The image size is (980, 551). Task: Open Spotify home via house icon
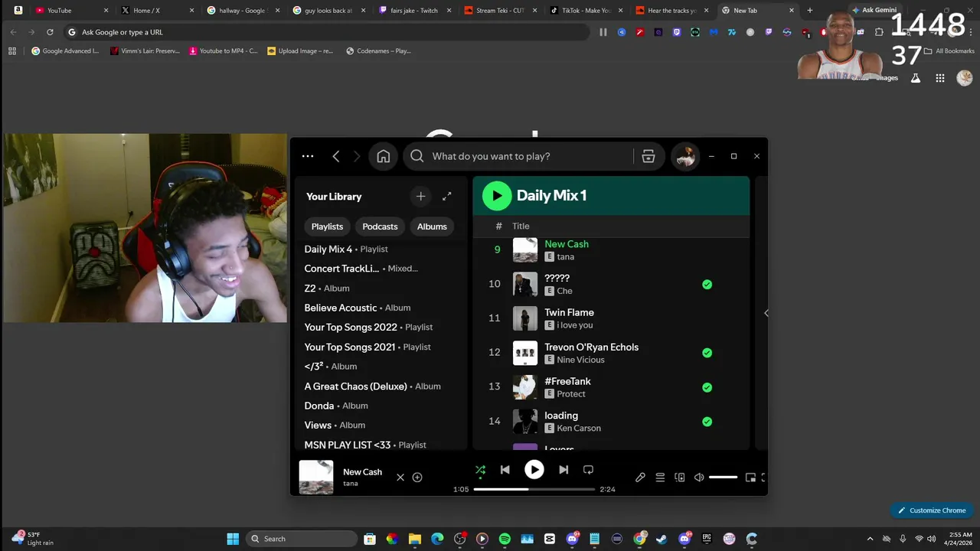tap(384, 156)
